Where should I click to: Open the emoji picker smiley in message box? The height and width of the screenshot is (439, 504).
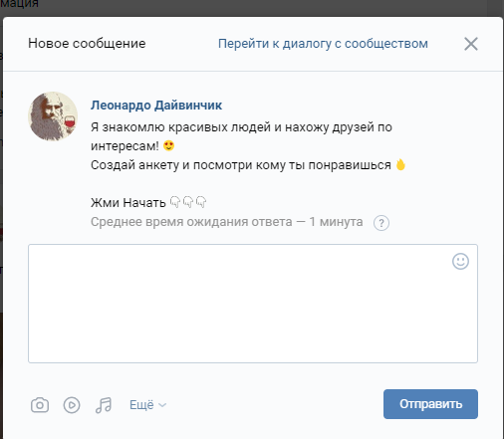[x=460, y=262]
